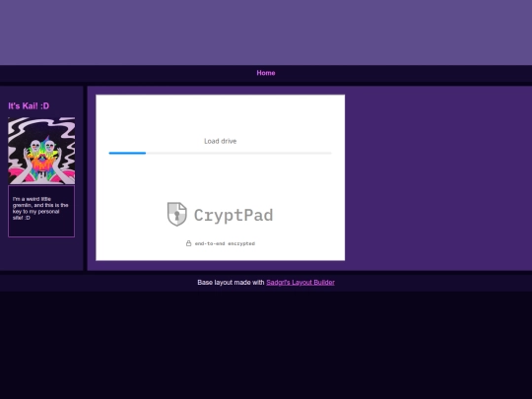Image resolution: width=532 pixels, height=399 pixels.
Task: Click the CryptPad wordmark text
Action: (233, 215)
